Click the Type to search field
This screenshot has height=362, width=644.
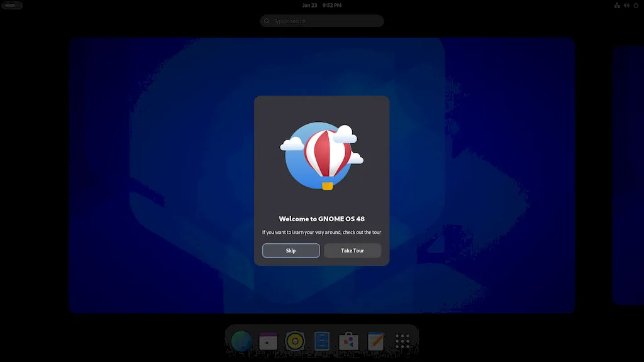tap(321, 21)
